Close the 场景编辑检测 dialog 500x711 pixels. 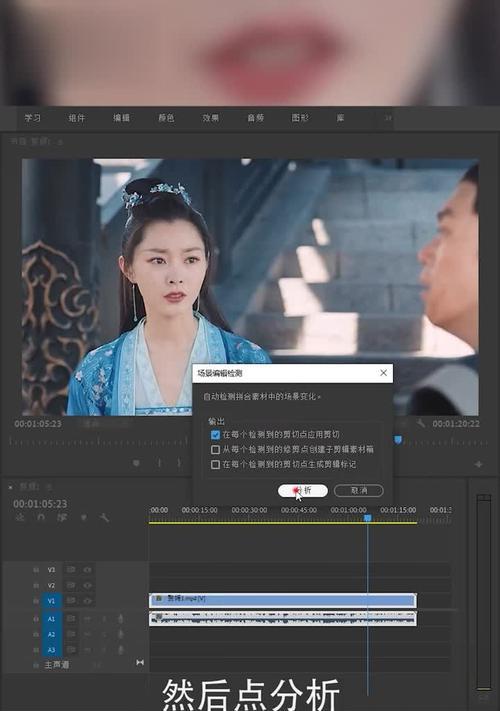pyautogui.click(x=383, y=373)
